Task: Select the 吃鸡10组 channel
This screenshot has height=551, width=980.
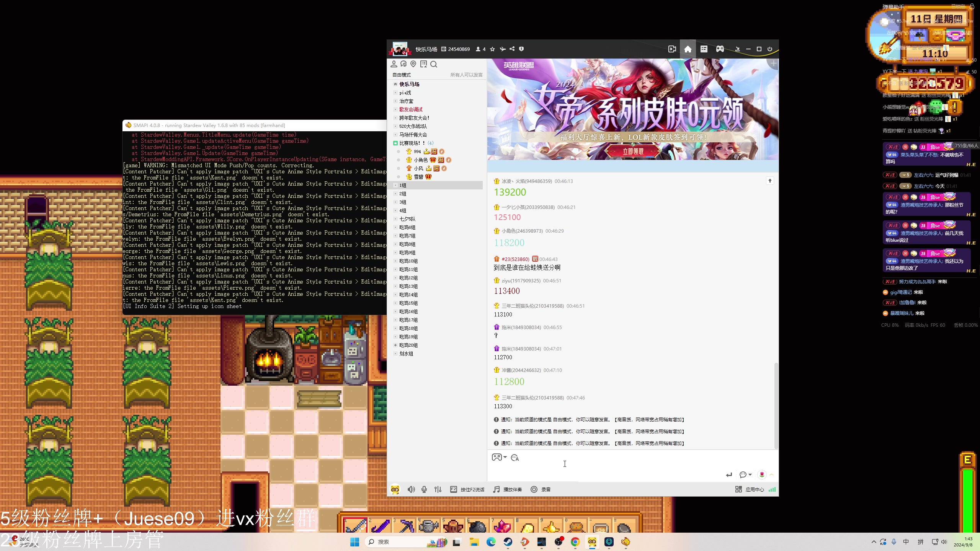Action: click(408, 261)
